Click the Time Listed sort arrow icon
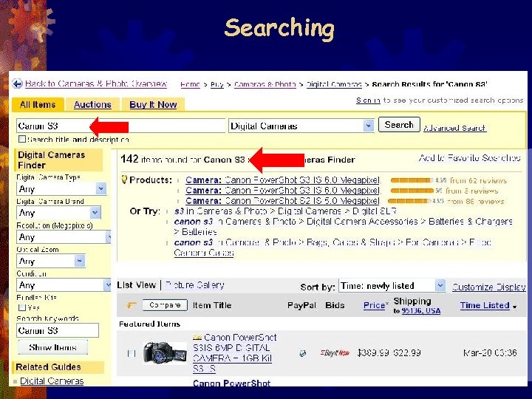Viewport: 532px width, 399px height. (515, 307)
